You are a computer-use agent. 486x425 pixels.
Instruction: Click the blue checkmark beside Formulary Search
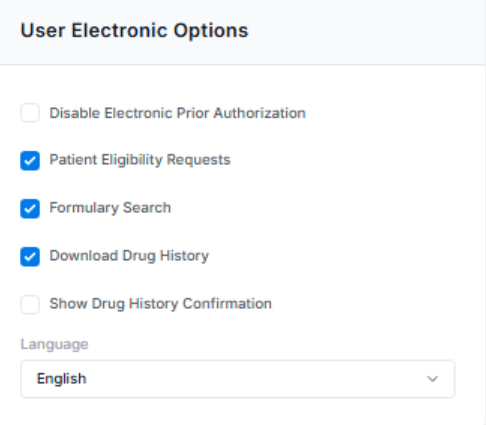click(x=30, y=209)
